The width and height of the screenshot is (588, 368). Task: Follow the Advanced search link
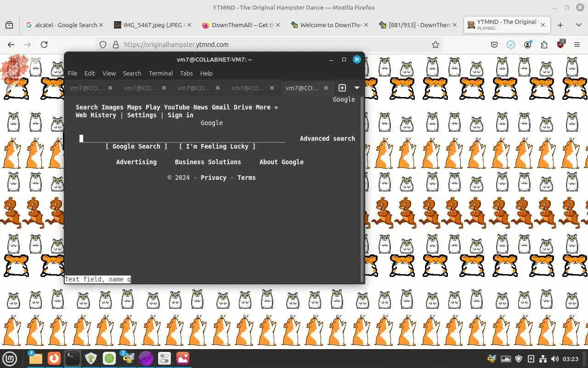(328, 138)
